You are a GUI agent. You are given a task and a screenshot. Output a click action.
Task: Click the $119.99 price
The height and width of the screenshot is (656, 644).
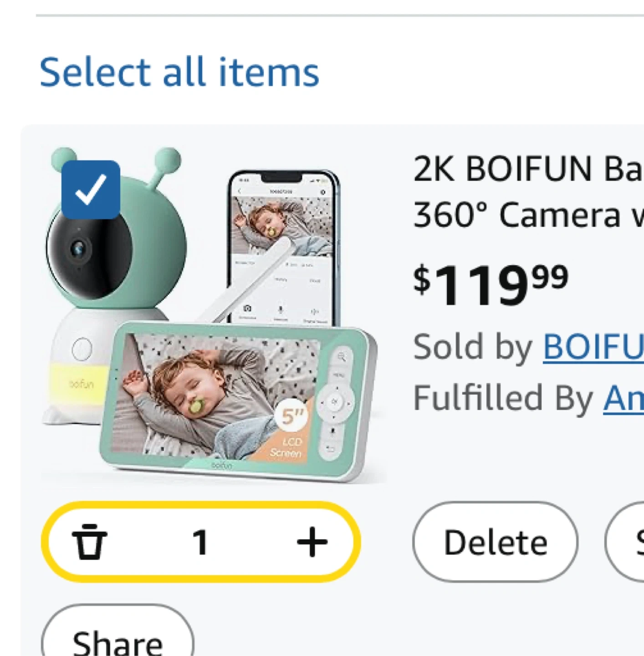click(491, 284)
